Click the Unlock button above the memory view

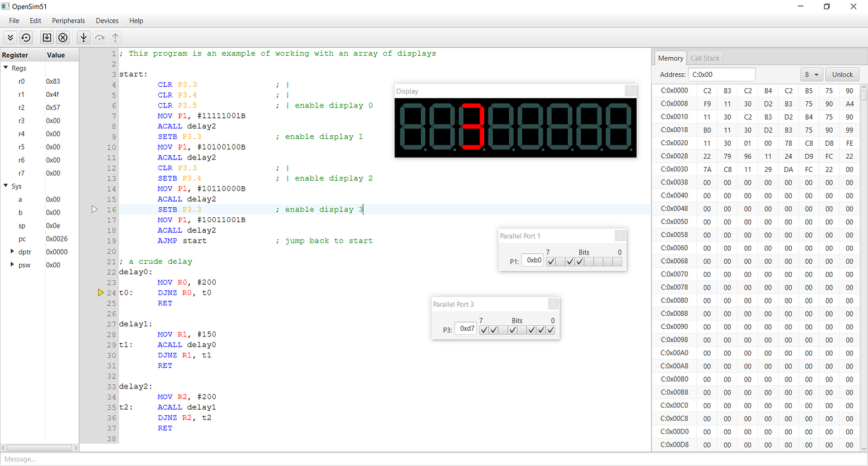pos(842,74)
